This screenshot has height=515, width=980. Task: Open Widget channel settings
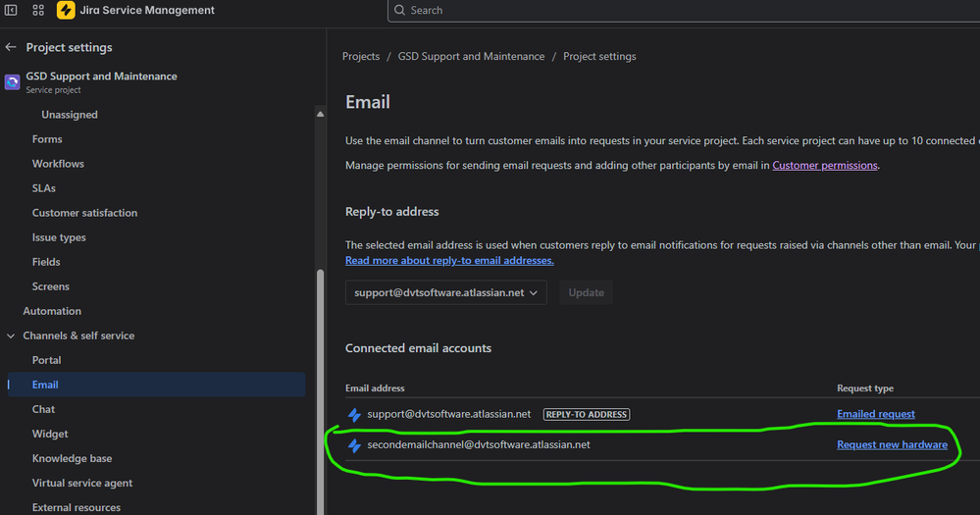50,434
